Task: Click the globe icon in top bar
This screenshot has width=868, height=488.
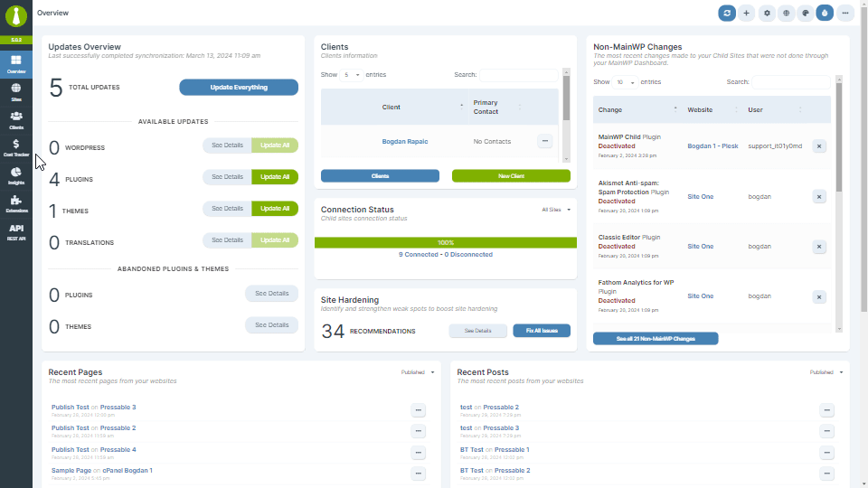Action: point(786,13)
